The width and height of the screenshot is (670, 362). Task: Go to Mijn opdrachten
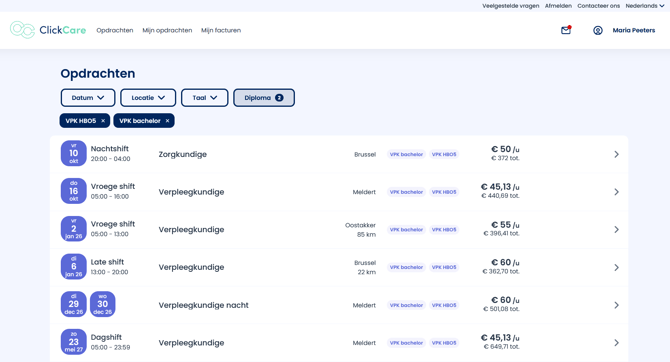167,30
